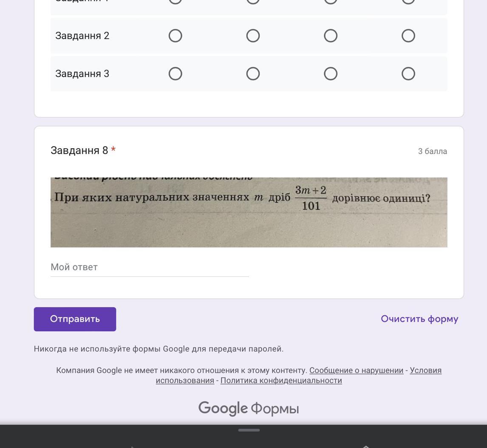Screen dimensions: 487x448
Task: Click the Завдання 8 question title
Action: [79, 150]
